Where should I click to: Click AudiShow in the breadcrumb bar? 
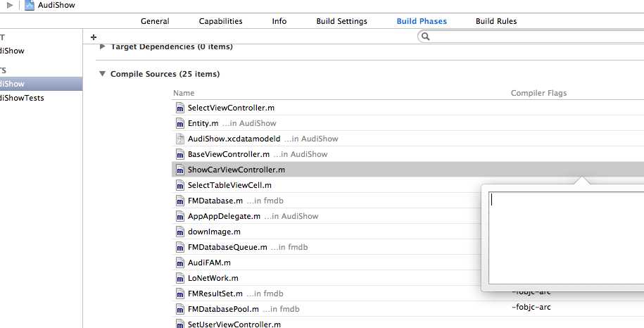(56, 6)
